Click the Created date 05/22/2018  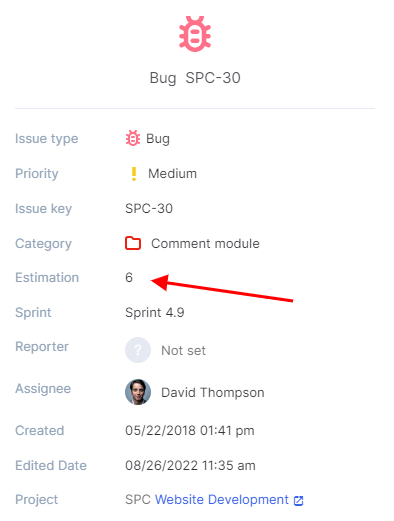coord(190,431)
